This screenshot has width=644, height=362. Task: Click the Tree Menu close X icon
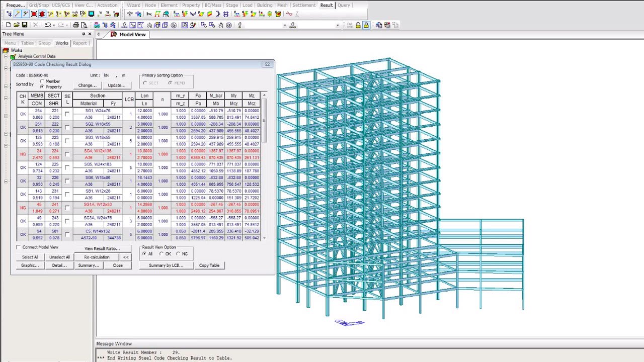click(x=90, y=34)
